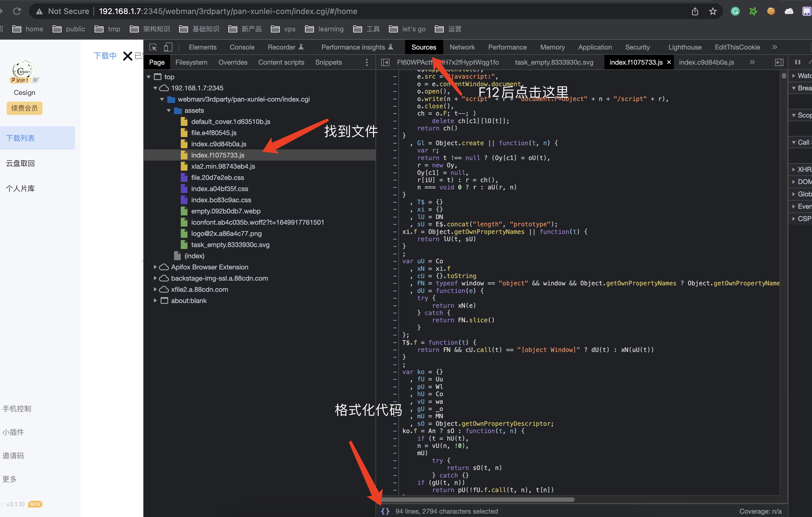
Task: Toggle the Content scripts tab
Action: pos(282,62)
